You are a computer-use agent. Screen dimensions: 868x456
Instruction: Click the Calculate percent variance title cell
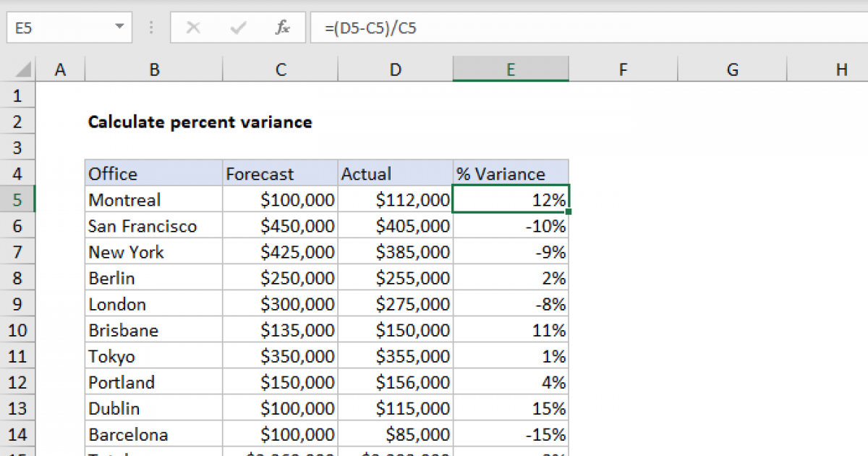click(x=200, y=122)
